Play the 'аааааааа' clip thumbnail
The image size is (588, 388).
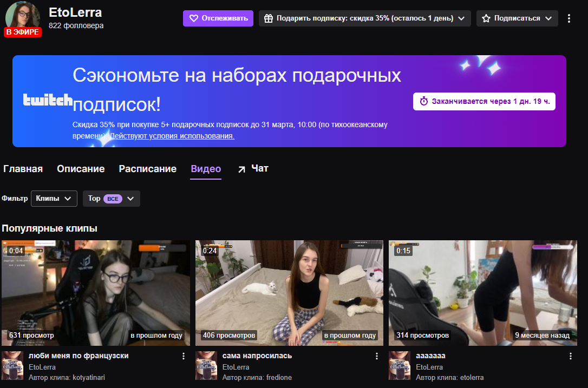tap(483, 293)
